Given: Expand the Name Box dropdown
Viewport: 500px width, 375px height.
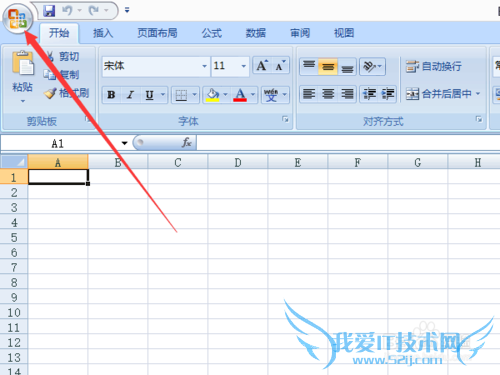Looking at the screenshot, I should (124, 143).
